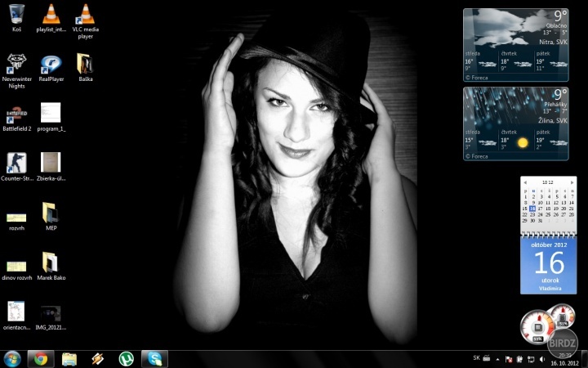
Task: Select the orientacn... document icon
Action: click(16, 316)
